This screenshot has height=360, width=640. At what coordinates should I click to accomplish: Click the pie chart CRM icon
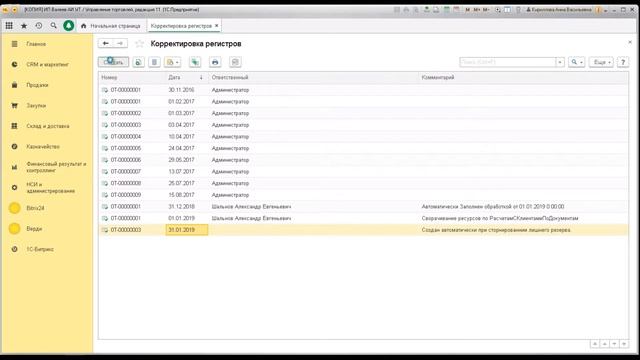[x=14, y=64]
